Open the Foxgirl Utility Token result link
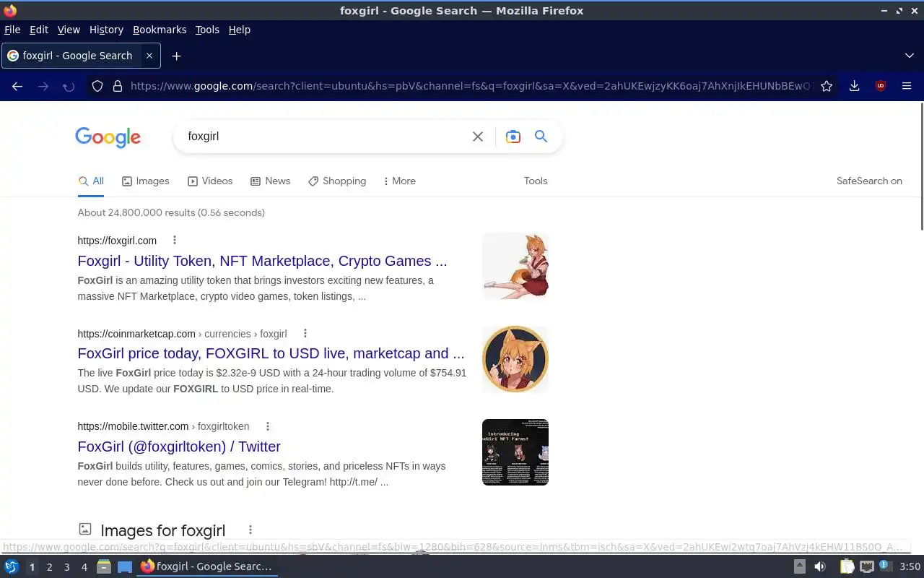The image size is (924, 578). (262, 261)
